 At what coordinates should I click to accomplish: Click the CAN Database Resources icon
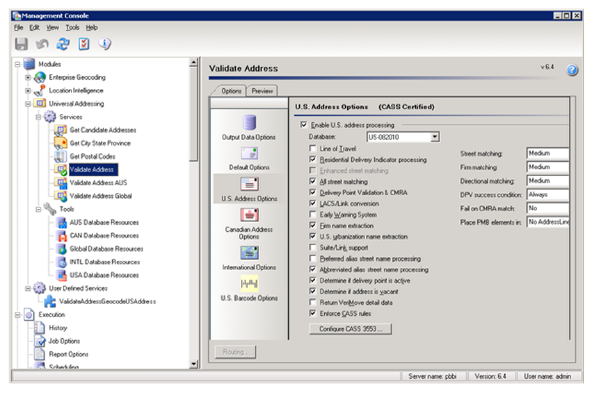(61, 236)
